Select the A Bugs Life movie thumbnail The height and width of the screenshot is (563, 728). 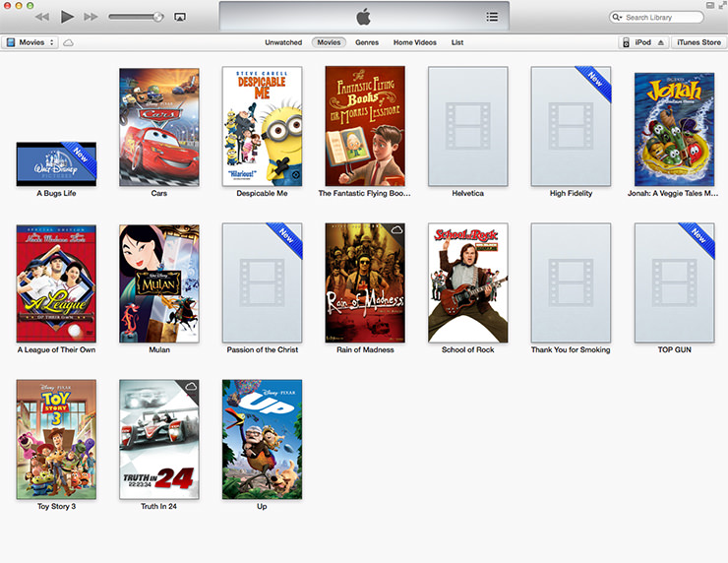(x=56, y=164)
